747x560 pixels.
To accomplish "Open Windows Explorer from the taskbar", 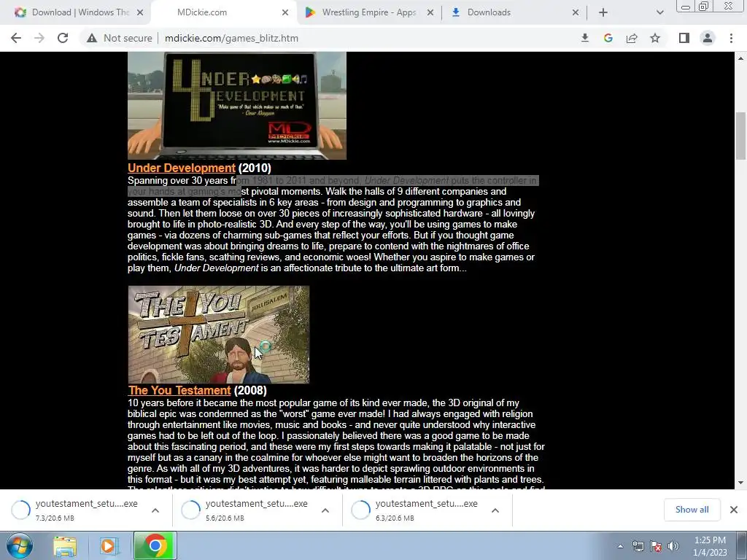I will tap(65, 545).
